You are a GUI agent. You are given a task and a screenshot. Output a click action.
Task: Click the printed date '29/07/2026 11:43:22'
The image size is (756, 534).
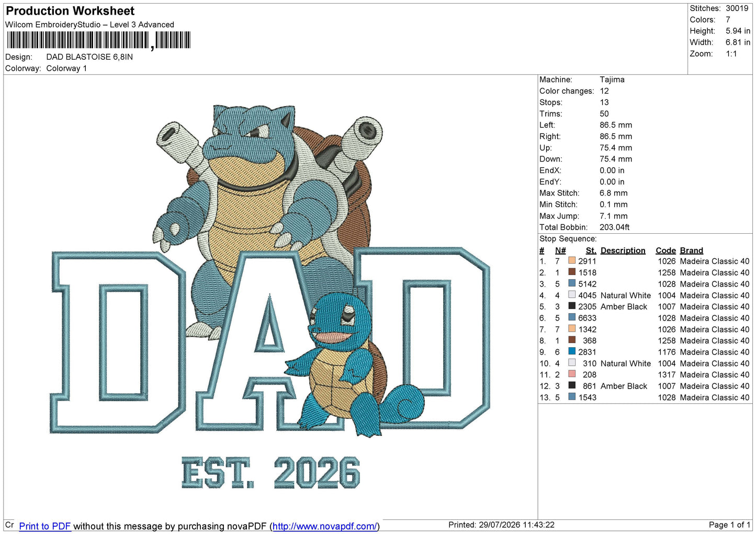(x=516, y=525)
